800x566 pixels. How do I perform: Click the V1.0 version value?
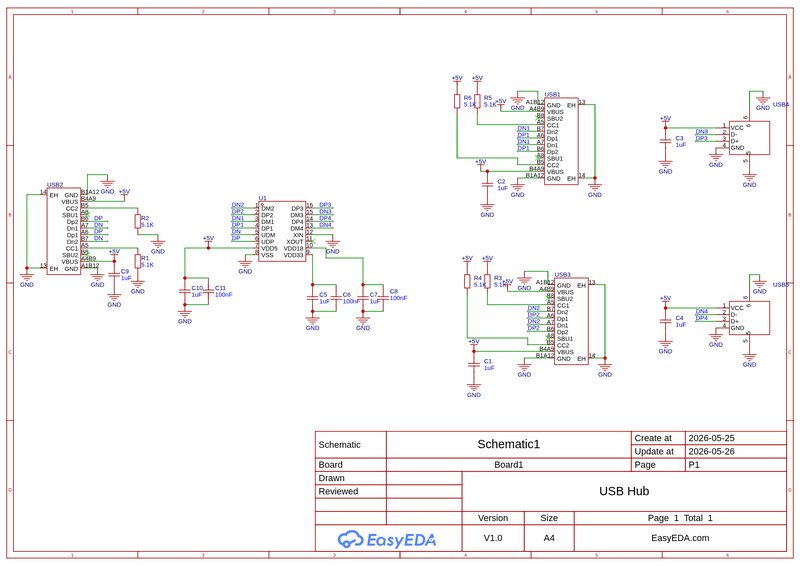pos(493,538)
